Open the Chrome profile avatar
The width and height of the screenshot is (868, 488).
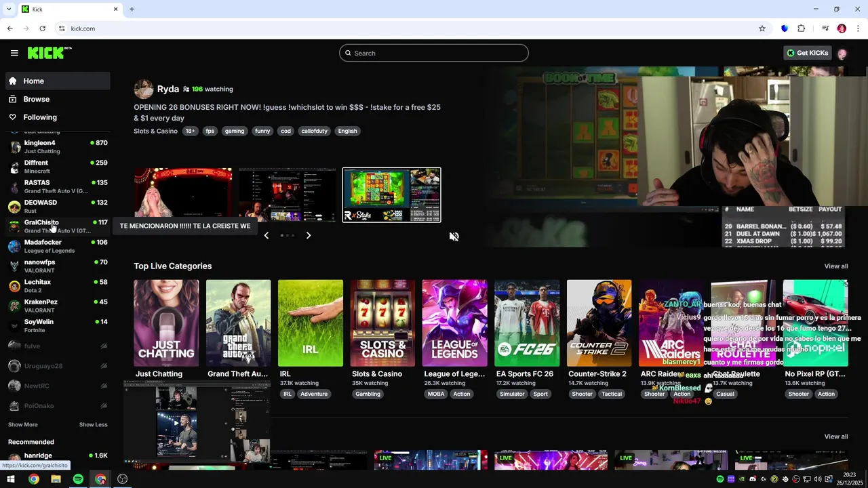tap(842, 28)
